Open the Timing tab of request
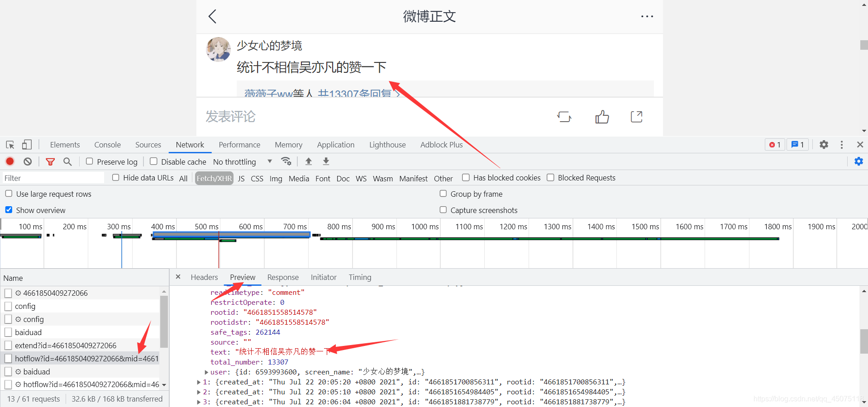Image resolution: width=868 pixels, height=407 pixels. (x=360, y=277)
